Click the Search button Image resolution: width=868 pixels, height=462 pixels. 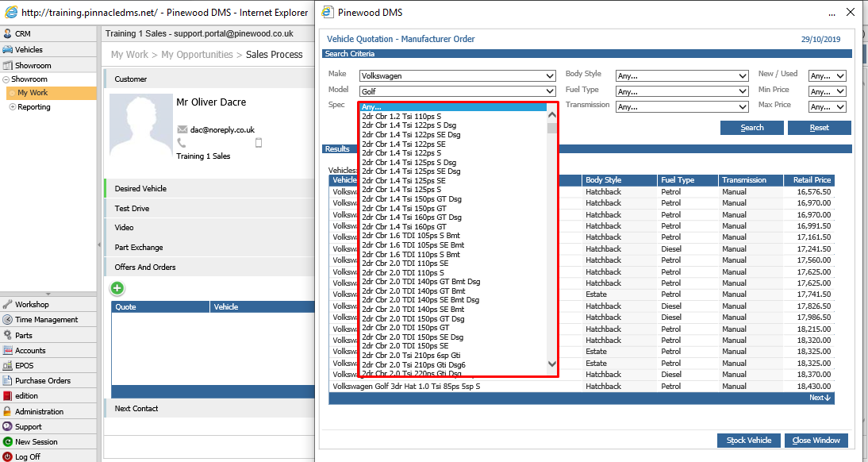(x=751, y=128)
